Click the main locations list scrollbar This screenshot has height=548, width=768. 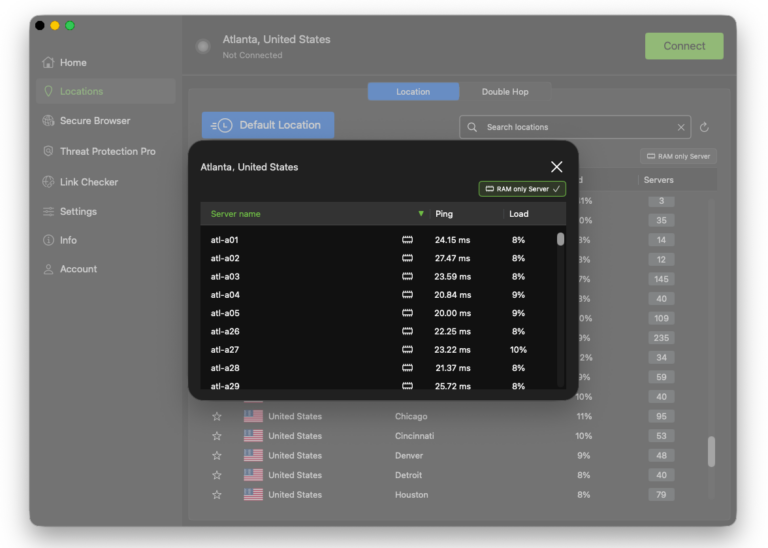(711, 452)
